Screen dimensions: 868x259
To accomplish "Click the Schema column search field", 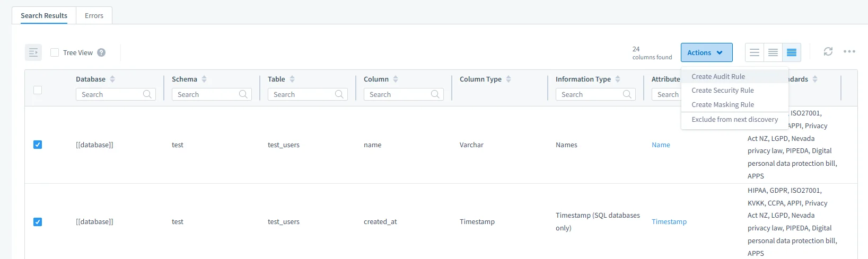I will [x=207, y=94].
